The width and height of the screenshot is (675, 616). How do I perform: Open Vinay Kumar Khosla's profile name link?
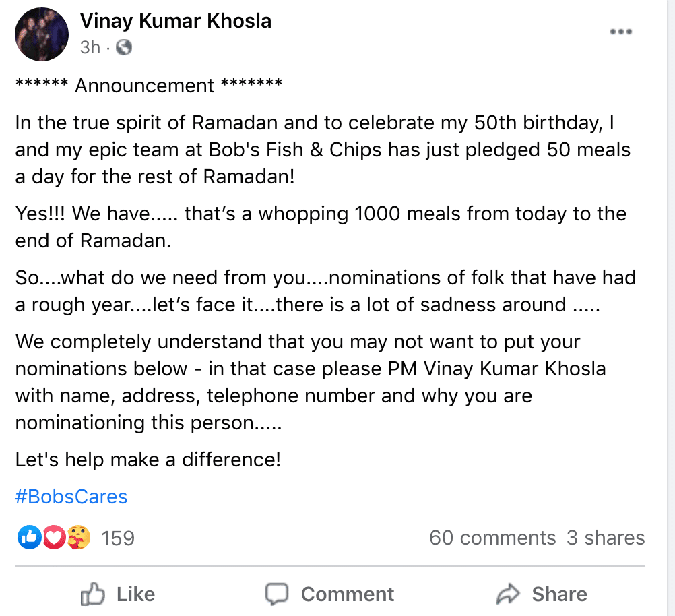point(176,21)
